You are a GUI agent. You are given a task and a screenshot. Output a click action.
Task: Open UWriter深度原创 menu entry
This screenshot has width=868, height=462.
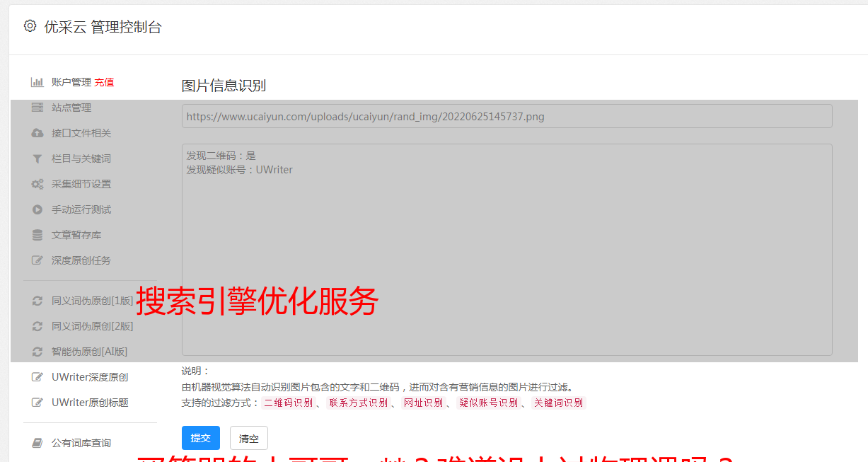[x=90, y=377]
